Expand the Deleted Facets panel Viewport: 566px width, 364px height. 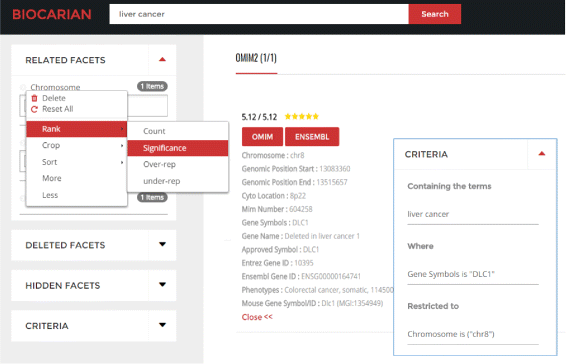[x=162, y=244]
